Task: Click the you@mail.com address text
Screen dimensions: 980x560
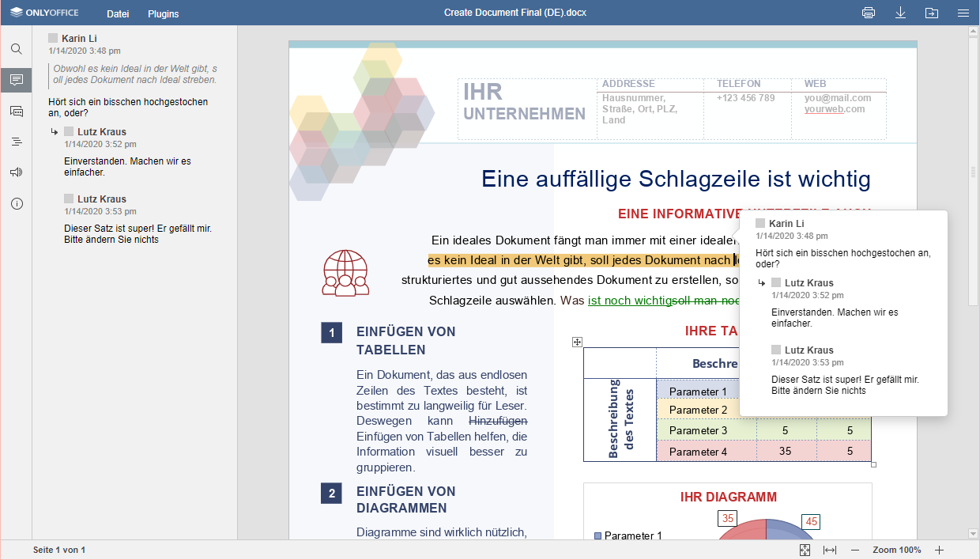Action: (x=838, y=98)
